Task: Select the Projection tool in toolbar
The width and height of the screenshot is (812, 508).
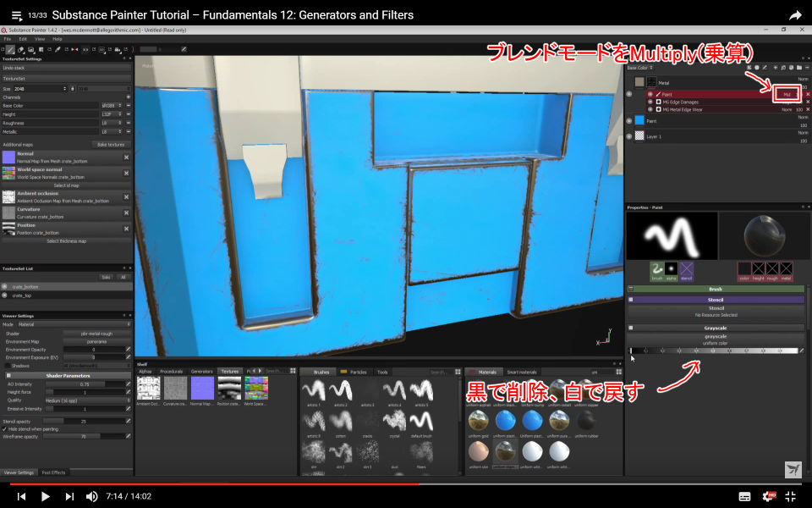Action: [31, 50]
